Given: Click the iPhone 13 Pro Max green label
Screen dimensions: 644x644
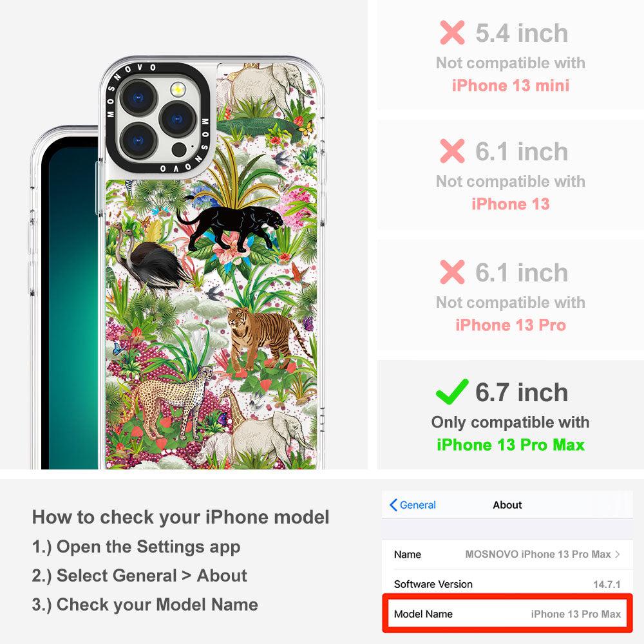Looking at the screenshot, I should pyautogui.click(x=511, y=445).
